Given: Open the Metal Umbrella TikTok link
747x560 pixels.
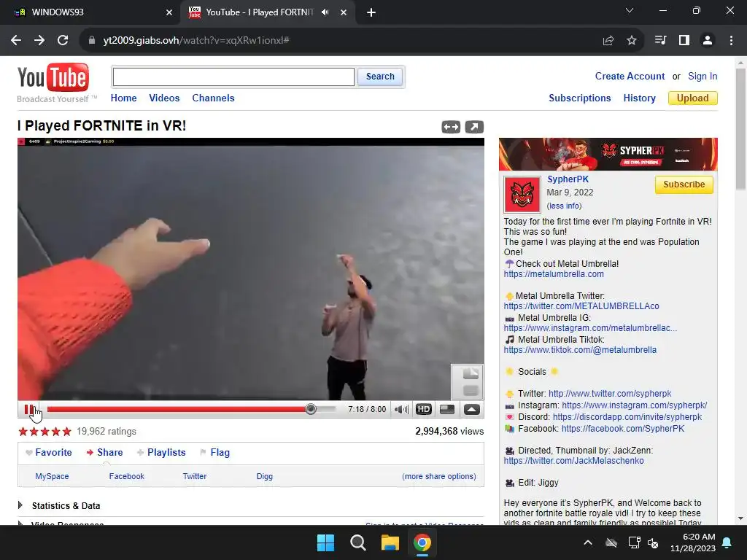Looking at the screenshot, I should tap(580, 350).
